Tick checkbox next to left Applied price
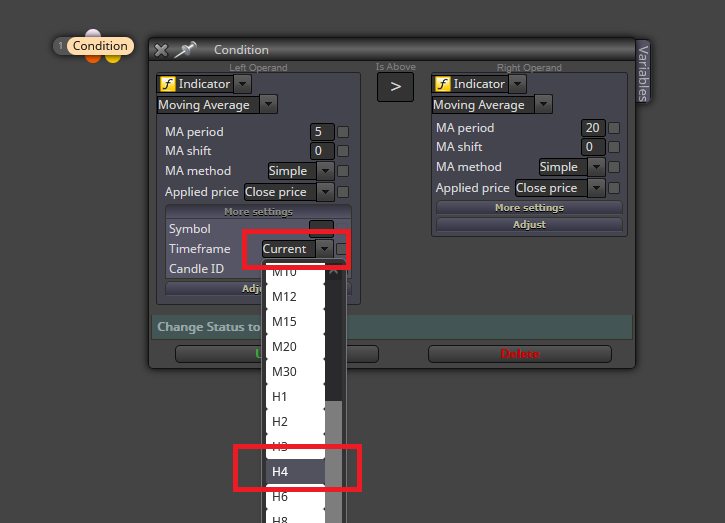 pyautogui.click(x=343, y=192)
